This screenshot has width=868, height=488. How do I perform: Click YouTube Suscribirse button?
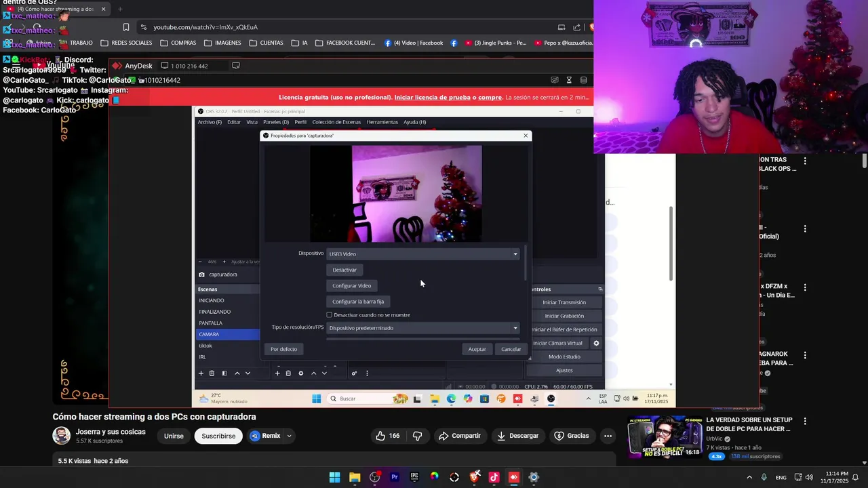pos(218,436)
